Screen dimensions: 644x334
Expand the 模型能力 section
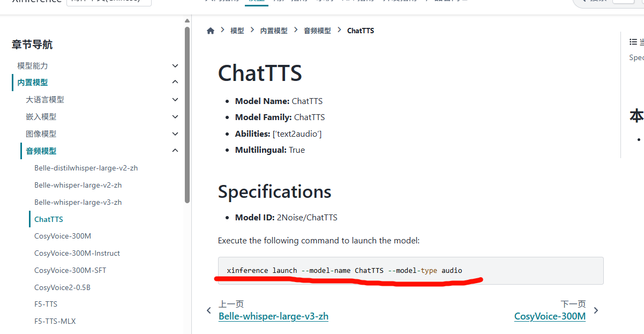(x=175, y=65)
